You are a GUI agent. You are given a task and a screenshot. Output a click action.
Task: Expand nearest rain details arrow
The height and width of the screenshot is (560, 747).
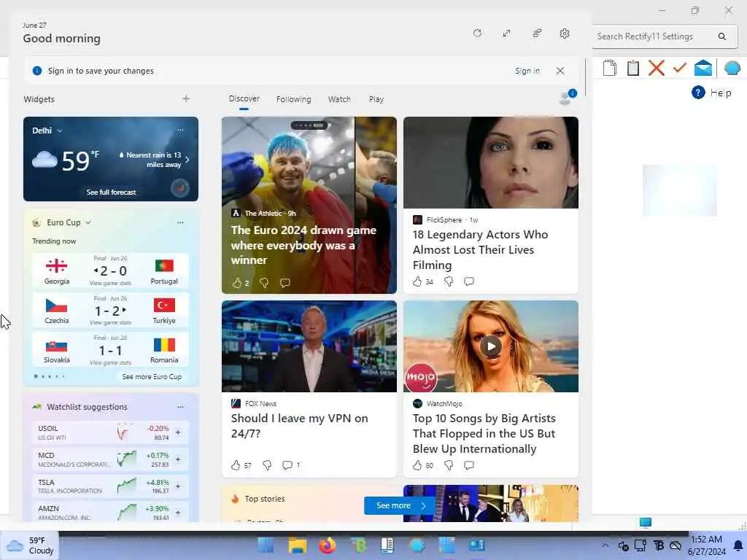[187, 160]
